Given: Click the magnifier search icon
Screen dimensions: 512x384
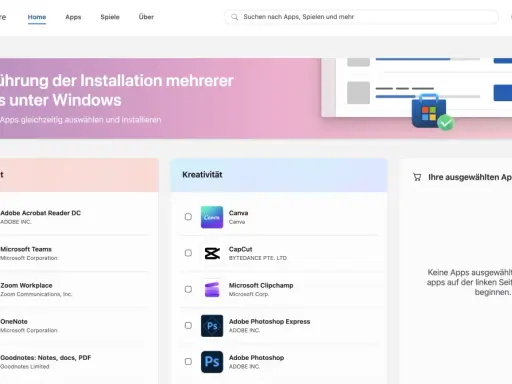Looking at the screenshot, I should pos(235,17).
